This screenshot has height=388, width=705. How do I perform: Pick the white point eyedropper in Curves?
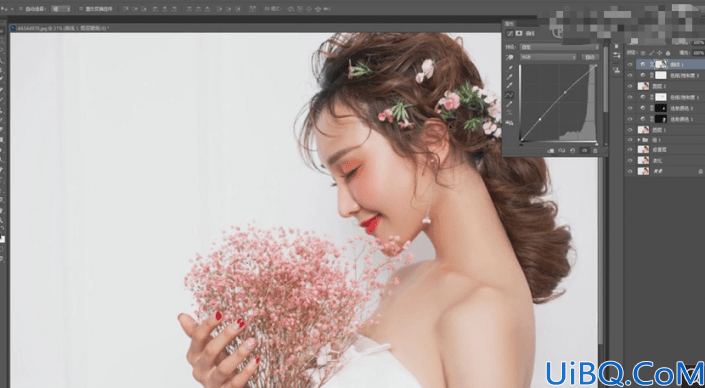tap(509, 85)
